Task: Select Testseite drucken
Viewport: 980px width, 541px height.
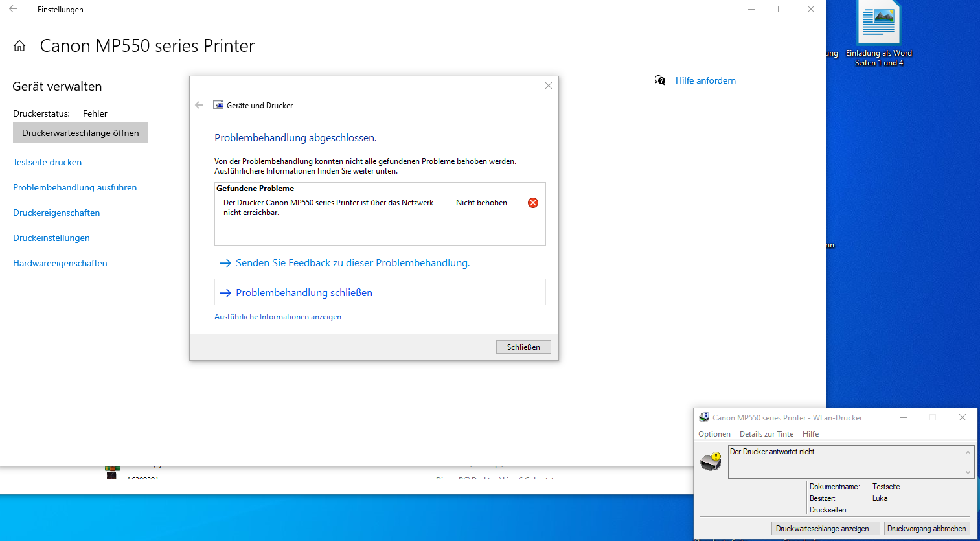Action: [x=48, y=161]
